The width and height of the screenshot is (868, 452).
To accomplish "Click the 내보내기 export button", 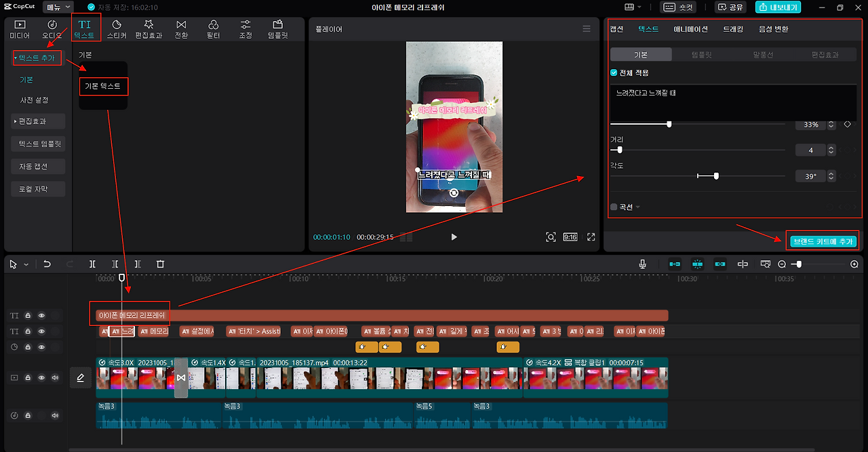I will [778, 7].
